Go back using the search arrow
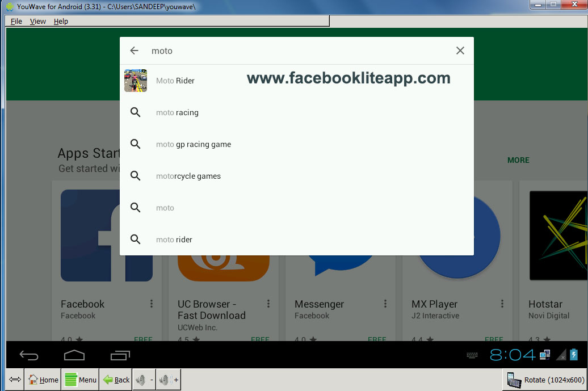This screenshot has width=588, height=391. click(x=135, y=51)
